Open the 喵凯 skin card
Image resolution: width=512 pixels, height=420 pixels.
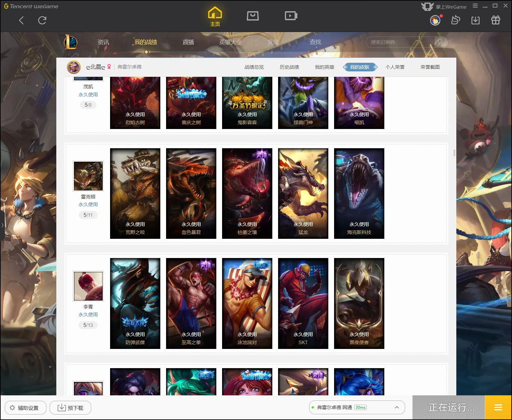359,102
